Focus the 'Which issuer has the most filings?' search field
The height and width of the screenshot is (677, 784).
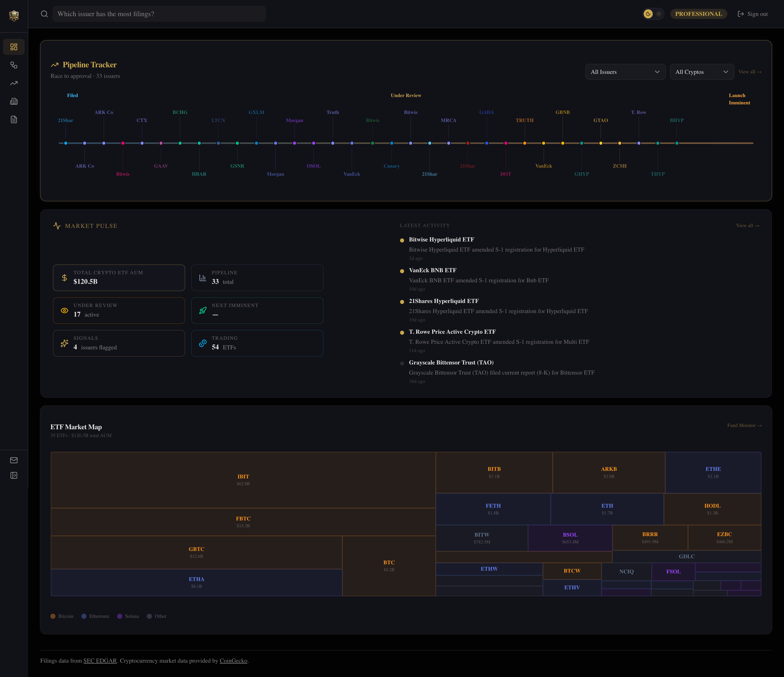click(159, 14)
